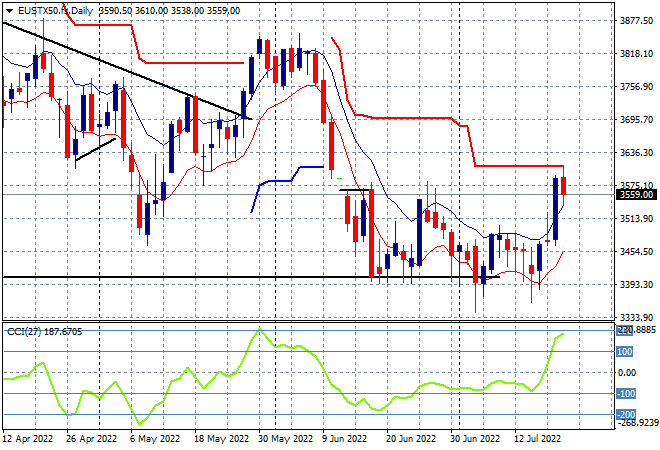Viewport: 660px width, 450px height.
Task: Click the 3756.90 price axis label
Action: pos(636,87)
